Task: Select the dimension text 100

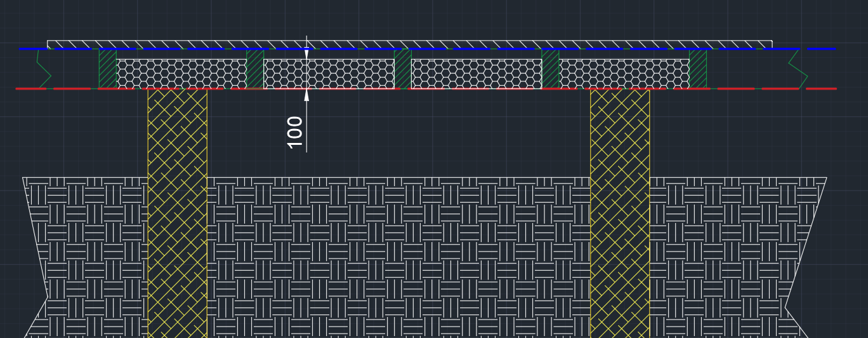Action: 295,132
